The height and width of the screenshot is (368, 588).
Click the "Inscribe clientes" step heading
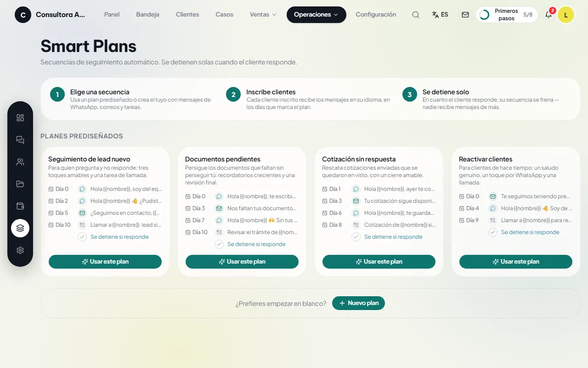point(271,92)
